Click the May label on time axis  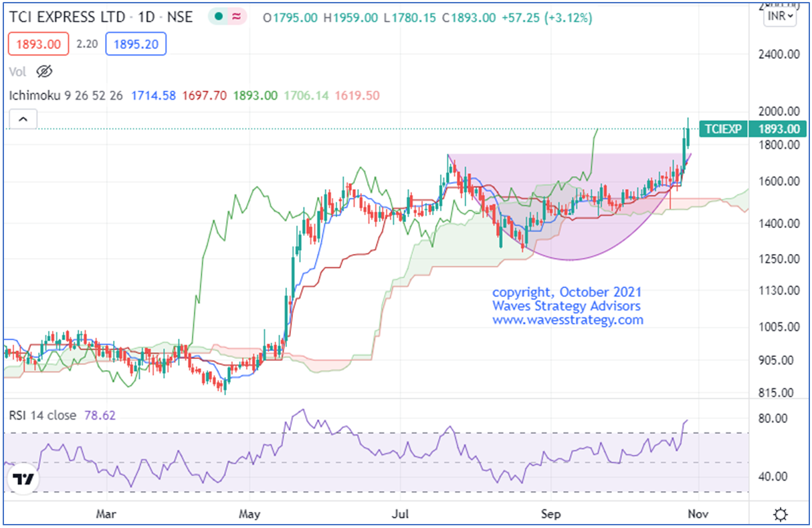pos(249,515)
